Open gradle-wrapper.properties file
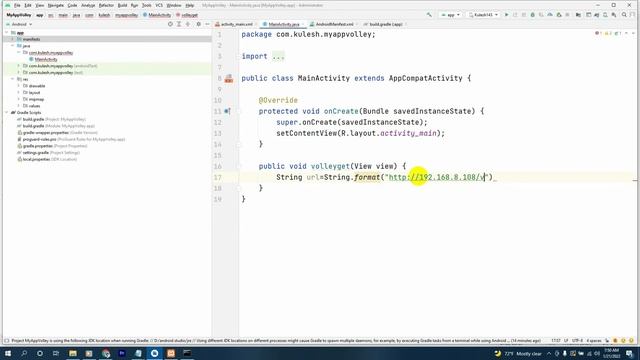This screenshot has width=640, height=360. 57,132
